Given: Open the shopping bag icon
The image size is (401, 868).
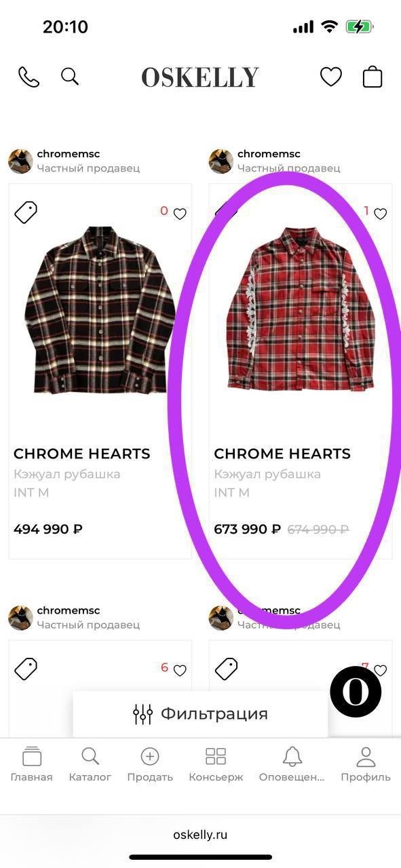Looking at the screenshot, I should [373, 77].
